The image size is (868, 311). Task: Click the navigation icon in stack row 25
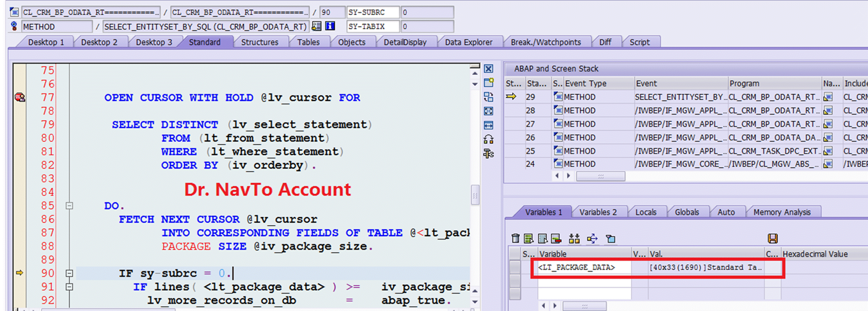coord(828,151)
